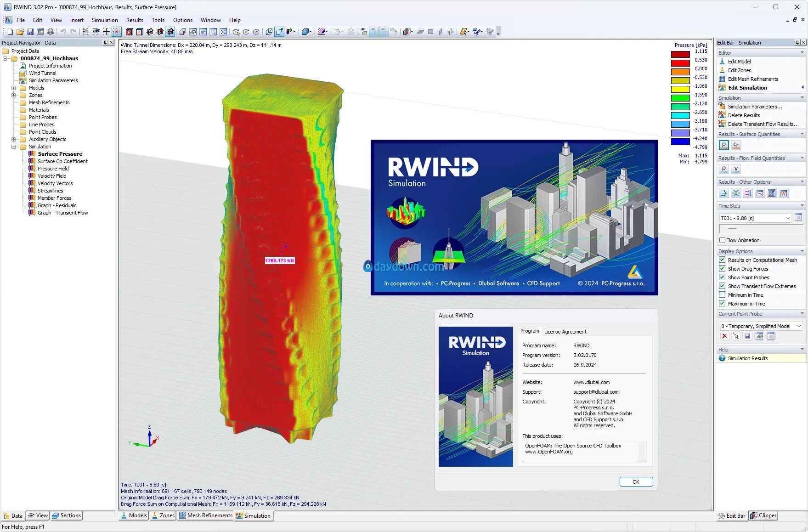Viewport: 808px width, 532px height.
Task: Click the member forces magenta arrows icon
Action: tap(748, 193)
